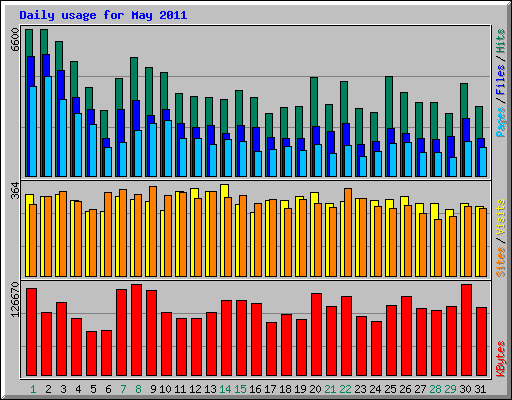Click day 15 on the x-axis
Screen dimensions: 512x400
[240, 389]
